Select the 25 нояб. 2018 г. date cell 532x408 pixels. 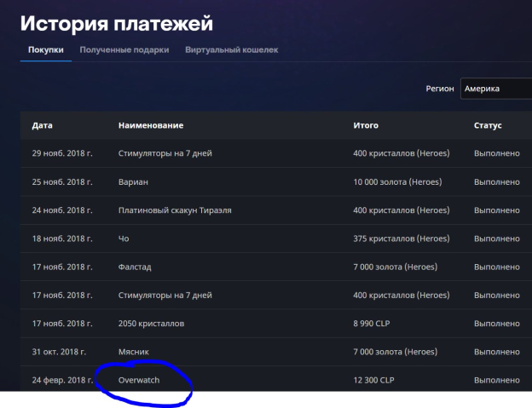point(62,182)
